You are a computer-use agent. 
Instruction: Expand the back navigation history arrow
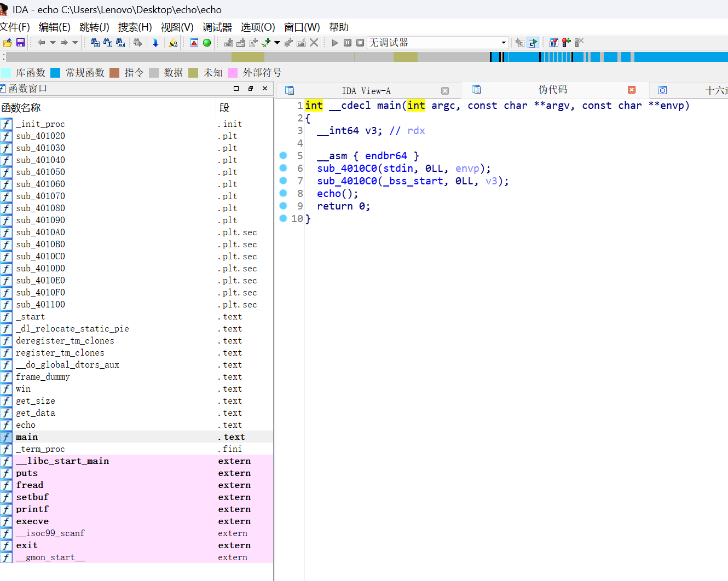point(53,43)
